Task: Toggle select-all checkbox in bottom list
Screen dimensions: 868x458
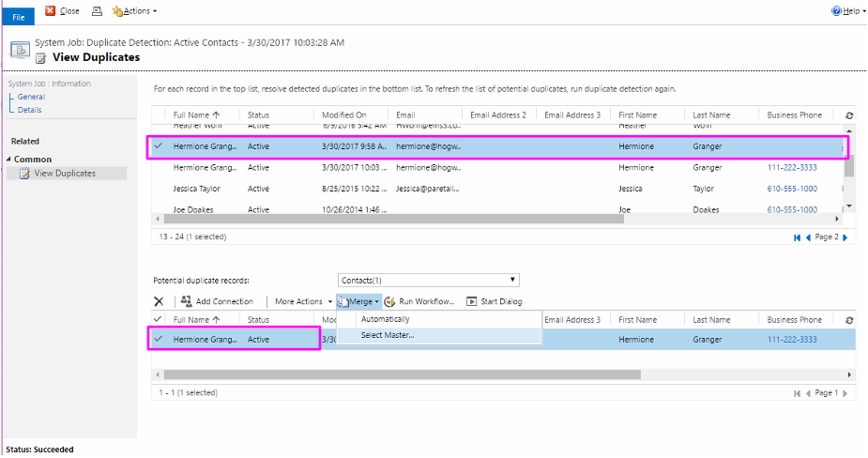Action: pos(158,319)
